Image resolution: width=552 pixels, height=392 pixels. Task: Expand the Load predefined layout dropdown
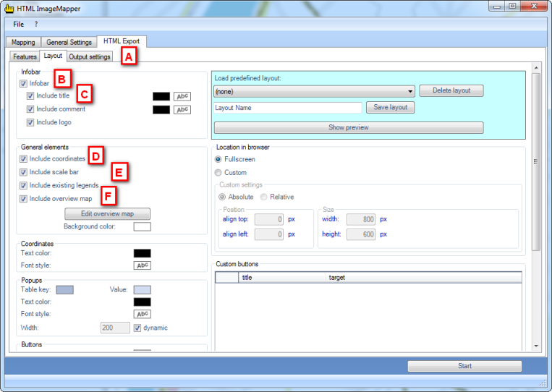[x=410, y=92]
